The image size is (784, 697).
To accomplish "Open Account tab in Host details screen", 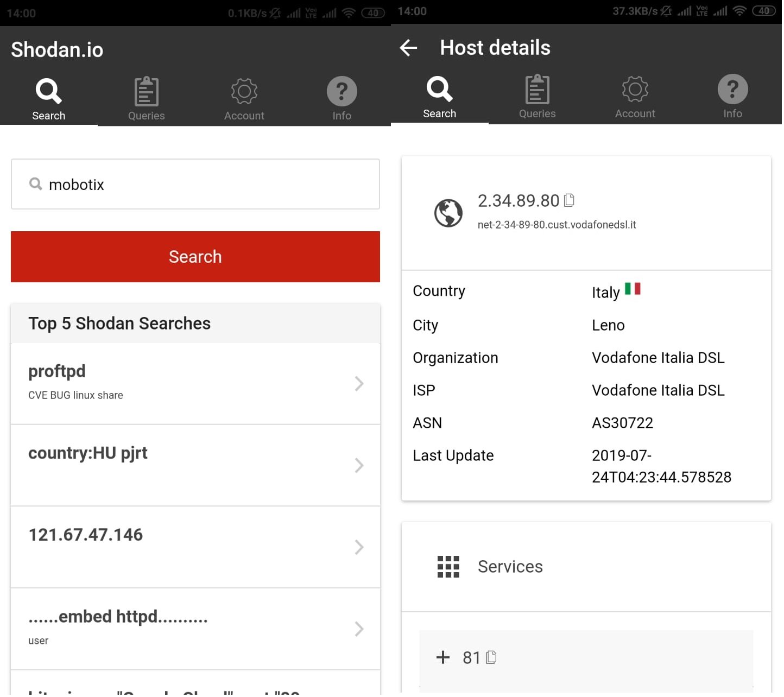I will pyautogui.click(x=635, y=97).
